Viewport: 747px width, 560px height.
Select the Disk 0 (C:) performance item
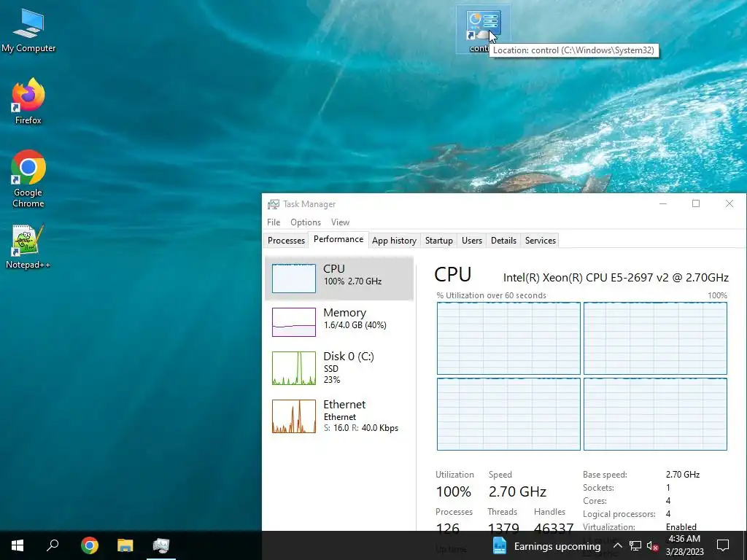coord(339,367)
